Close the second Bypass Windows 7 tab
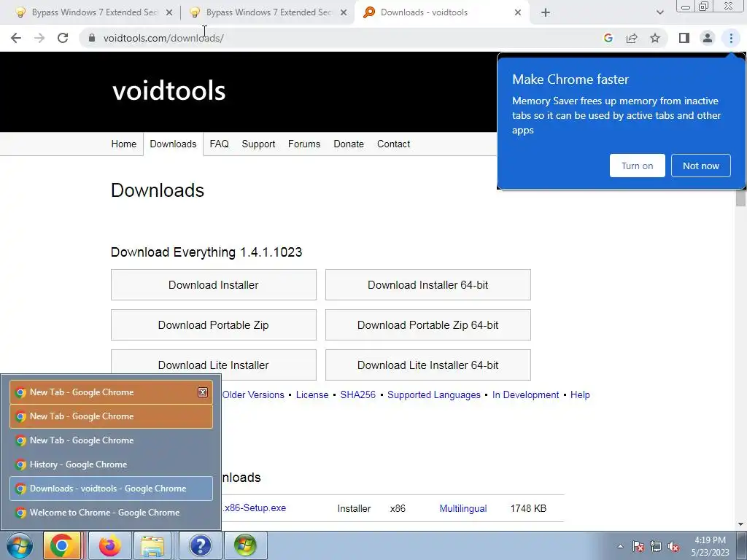 [x=344, y=12]
